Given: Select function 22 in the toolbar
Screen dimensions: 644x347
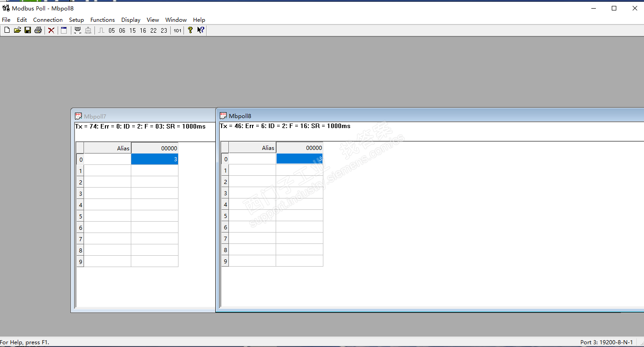Looking at the screenshot, I should [154, 30].
